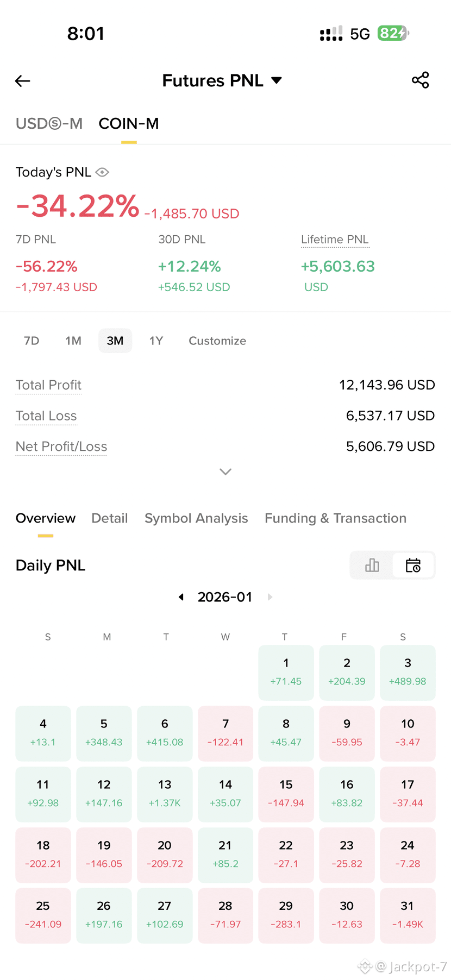The width and height of the screenshot is (451, 980).
Task: Open the Symbol Analysis tab
Action: pyautogui.click(x=196, y=518)
